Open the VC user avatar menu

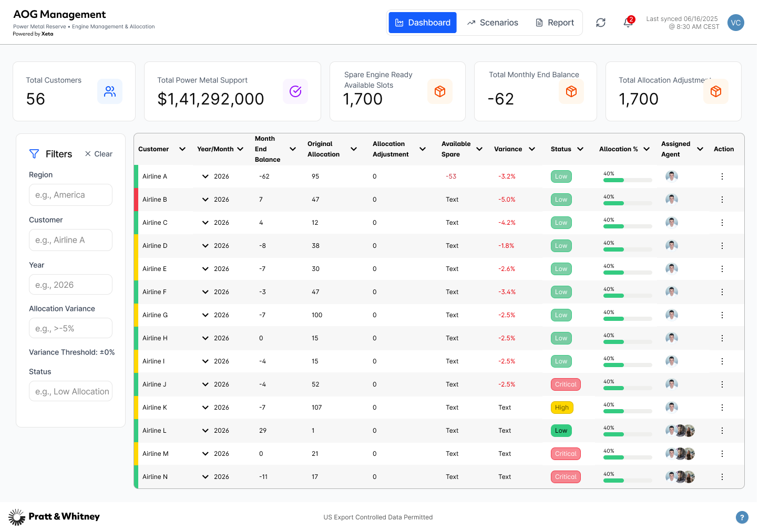[736, 23]
